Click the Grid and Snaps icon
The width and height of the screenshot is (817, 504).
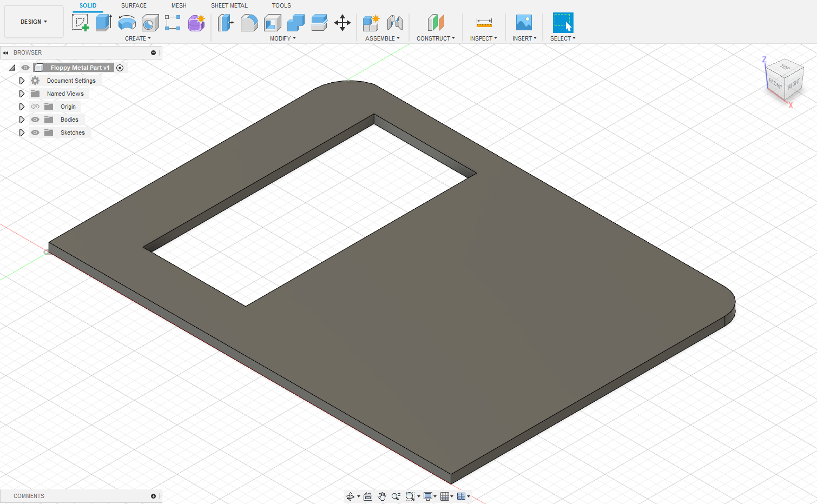445,496
